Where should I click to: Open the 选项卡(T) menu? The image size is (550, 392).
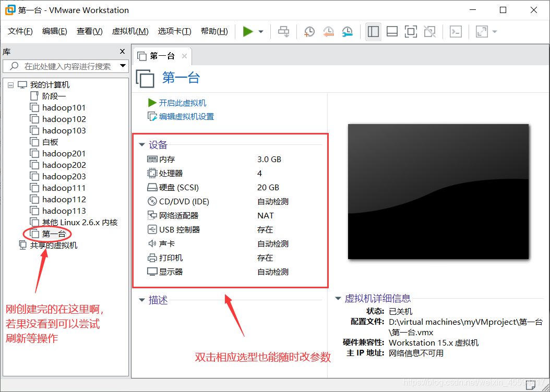point(174,31)
